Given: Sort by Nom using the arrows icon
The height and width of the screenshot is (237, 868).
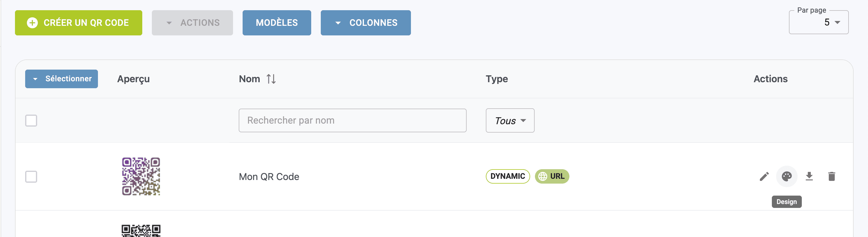Looking at the screenshot, I should click(271, 79).
